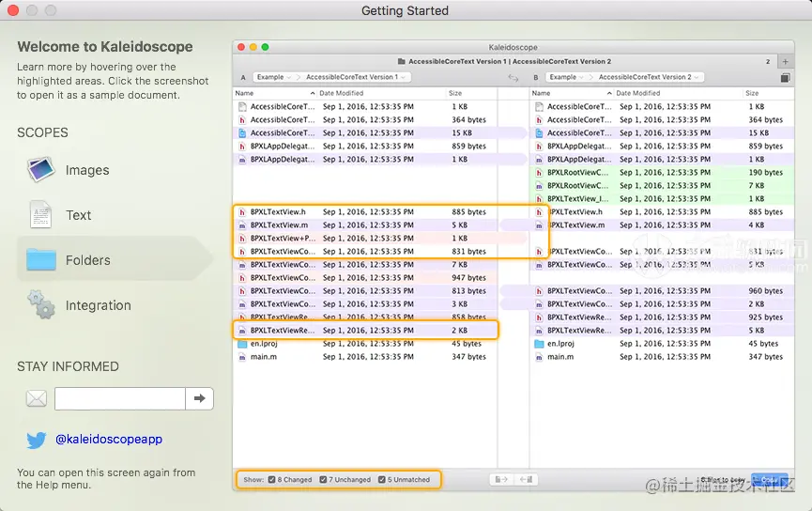812x511 pixels.
Task: Sort pane B by Date Modified column
Action: point(678,93)
